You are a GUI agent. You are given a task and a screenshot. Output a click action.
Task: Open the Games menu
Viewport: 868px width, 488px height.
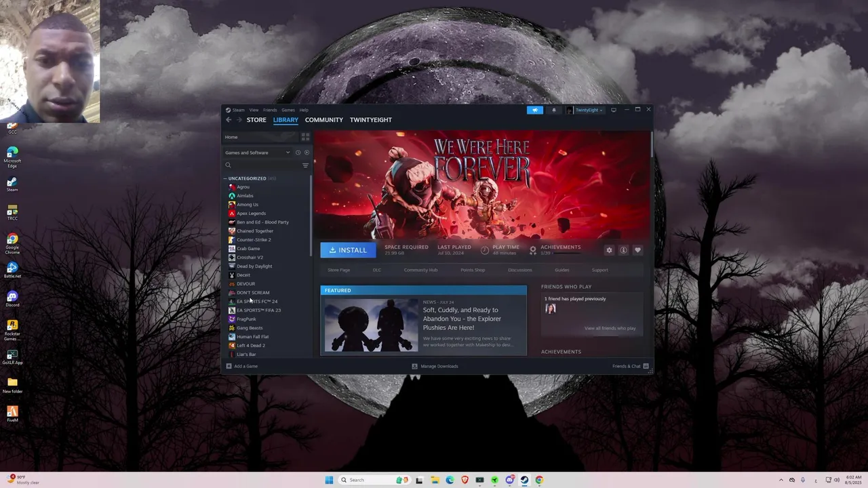click(288, 110)
